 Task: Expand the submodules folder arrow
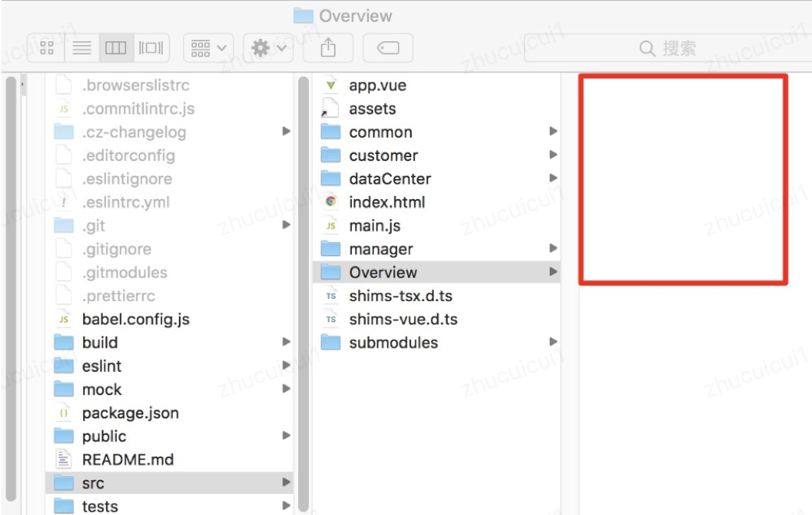coord(553,342)
